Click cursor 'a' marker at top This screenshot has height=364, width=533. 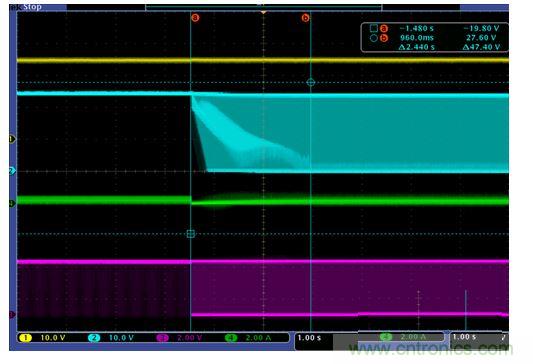(x=195, y=18)
